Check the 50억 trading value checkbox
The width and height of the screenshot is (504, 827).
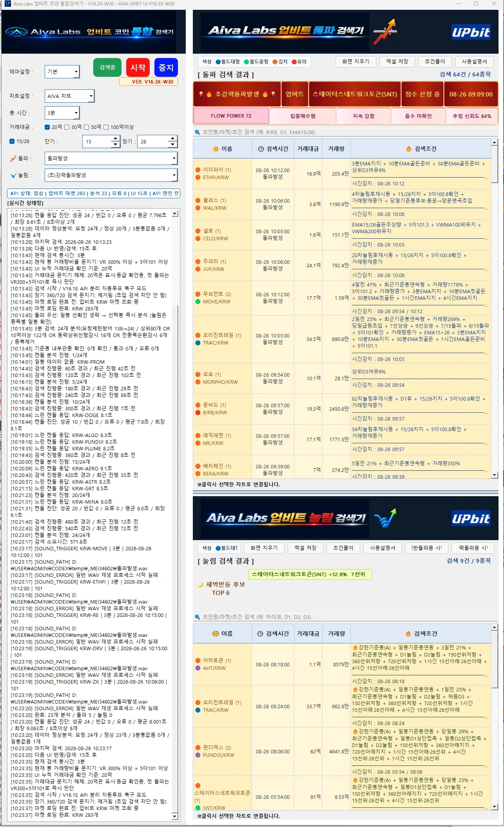pos(87,127)
